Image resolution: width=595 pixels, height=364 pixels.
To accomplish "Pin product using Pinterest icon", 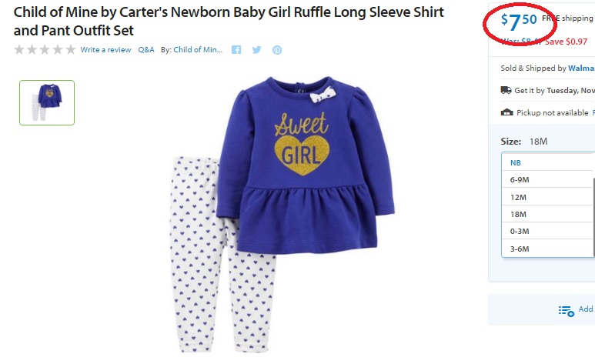I will tap(277, 50).
